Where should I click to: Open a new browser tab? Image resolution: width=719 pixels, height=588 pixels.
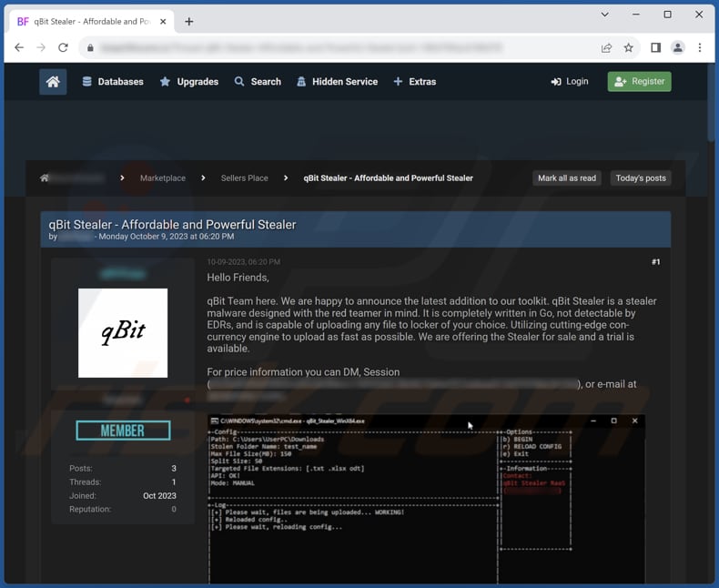pyautogui.click(x=189, y=22)
